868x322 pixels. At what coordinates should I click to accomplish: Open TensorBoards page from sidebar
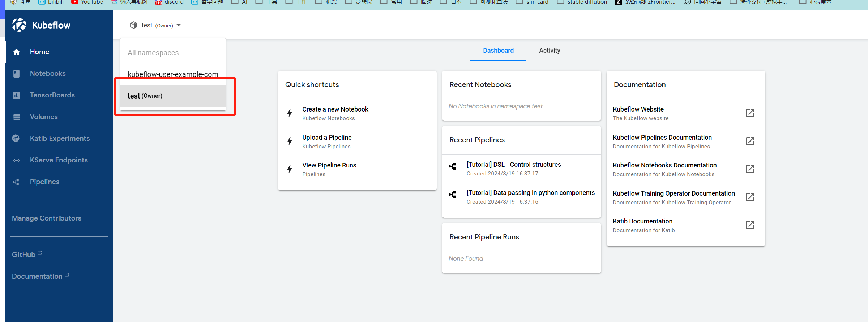point(59,95)
